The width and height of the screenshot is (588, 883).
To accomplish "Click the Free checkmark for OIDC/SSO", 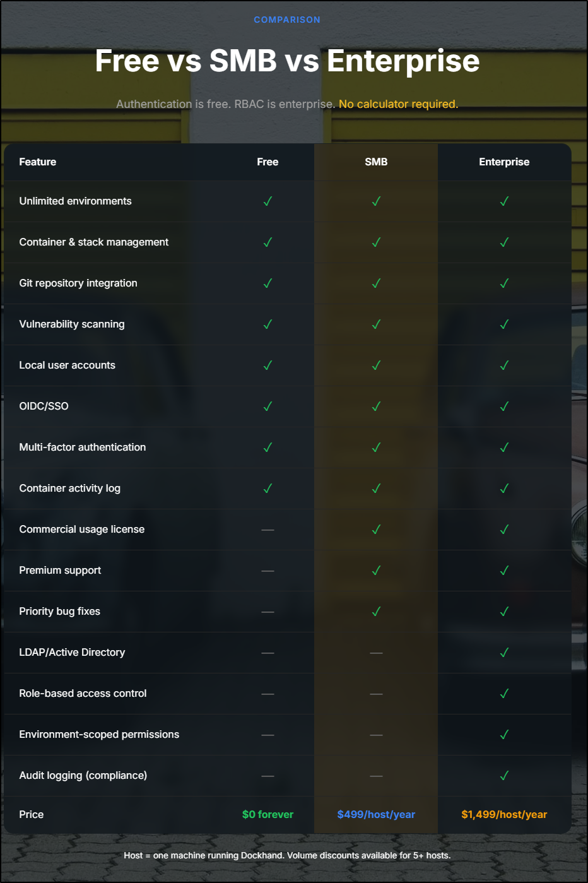I will coord(268,406).
